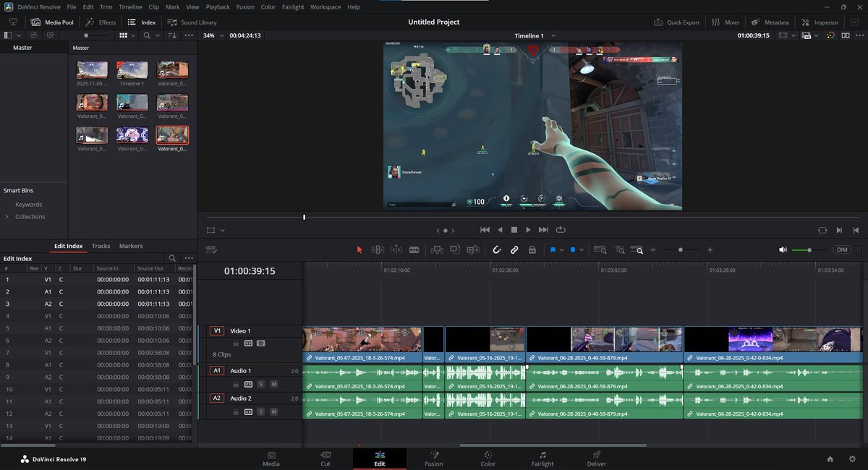This screenshot has width=868, height=470.
Task: Toggle Linked Selection chain icon
Action: (x=514, y=249)
